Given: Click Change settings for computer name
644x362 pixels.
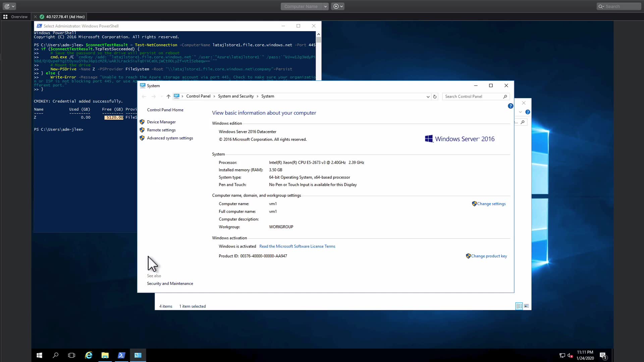Looking at the screenshot, I should [491, 204].
